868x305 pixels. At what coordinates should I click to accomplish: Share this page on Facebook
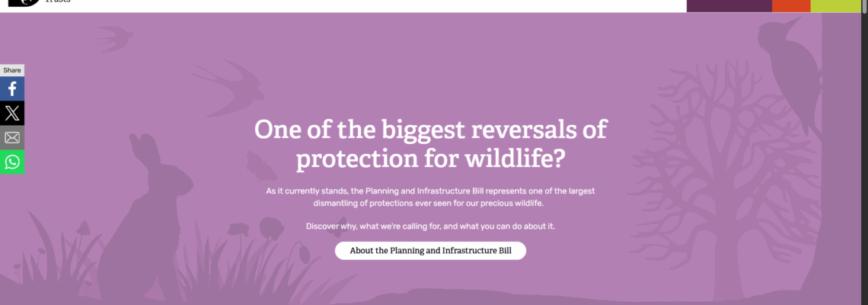[x=12, y=89]
